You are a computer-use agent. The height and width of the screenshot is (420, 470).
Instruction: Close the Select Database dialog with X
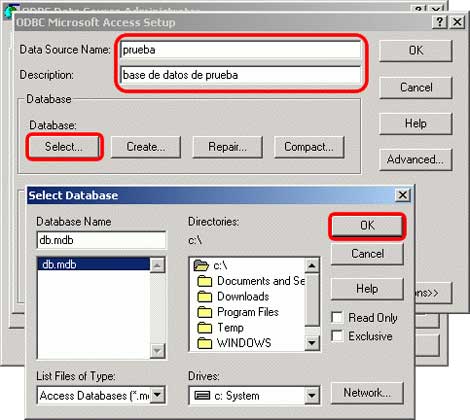(403, 195)
